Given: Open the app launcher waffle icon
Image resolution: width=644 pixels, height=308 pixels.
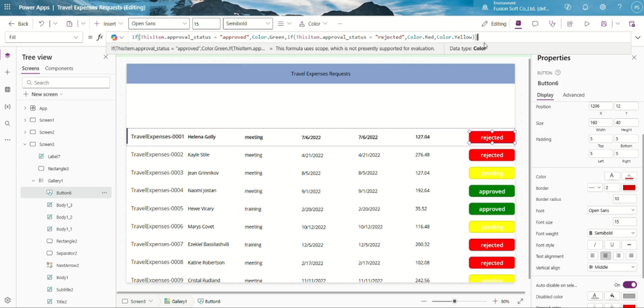Looking at the screenshot, I should point(7,7).
